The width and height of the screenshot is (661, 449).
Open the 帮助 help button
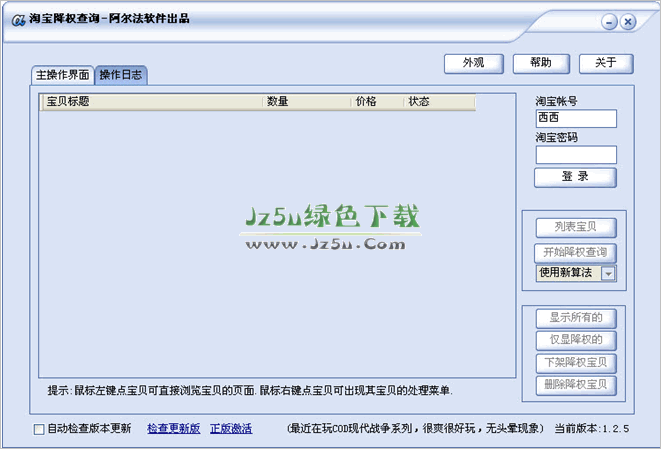tap(541, 64)
